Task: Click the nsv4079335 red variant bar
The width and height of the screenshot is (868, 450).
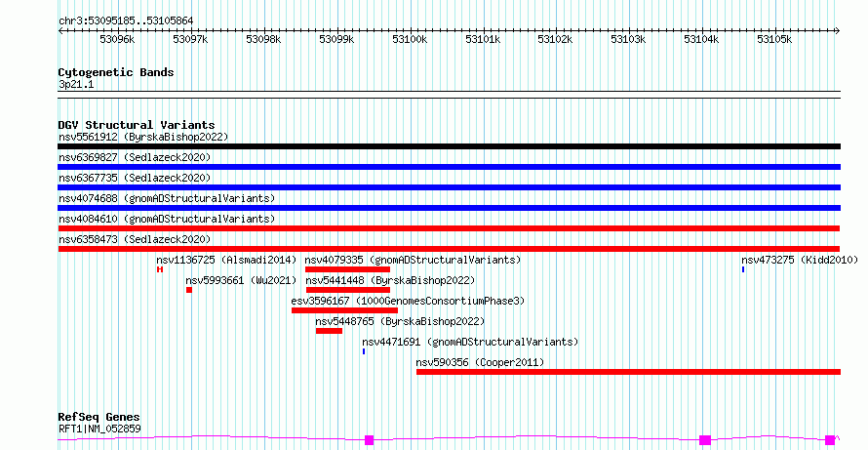Action: click(347, 269)
